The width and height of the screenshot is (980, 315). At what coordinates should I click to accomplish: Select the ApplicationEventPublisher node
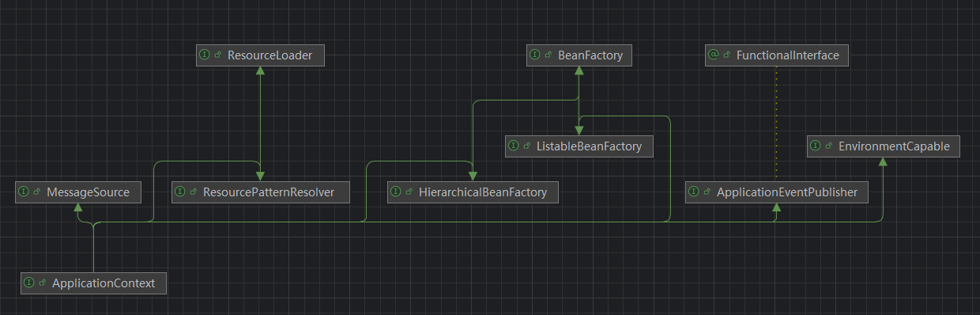777,192
